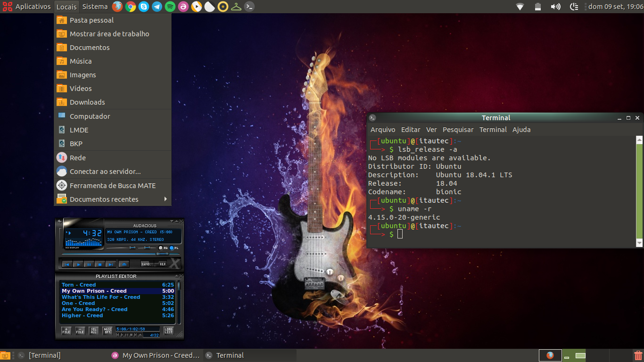This screenshot has width=644, height=362.
Task: Open the Pesquisar menu in Terminal
Action: [458, 130]
